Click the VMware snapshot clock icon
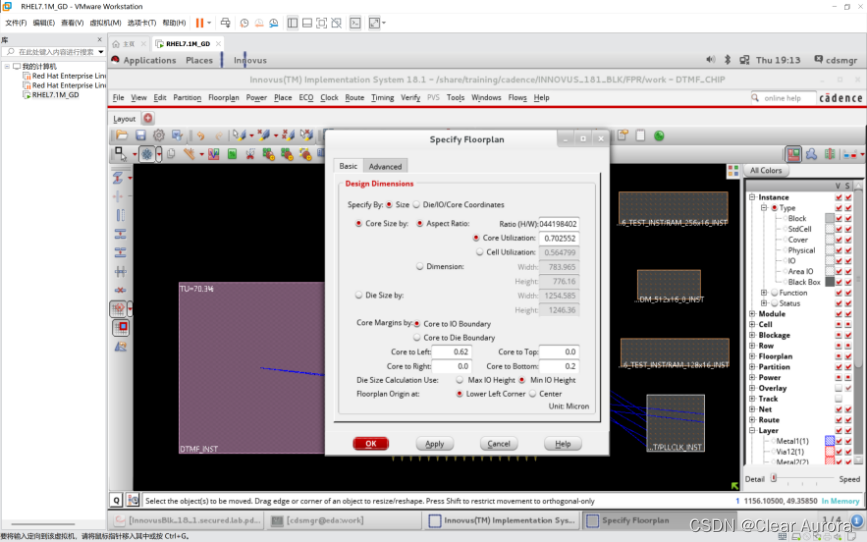Image resolution: width=867 pixels, height=542 pixels. click(x=244, y=23)
